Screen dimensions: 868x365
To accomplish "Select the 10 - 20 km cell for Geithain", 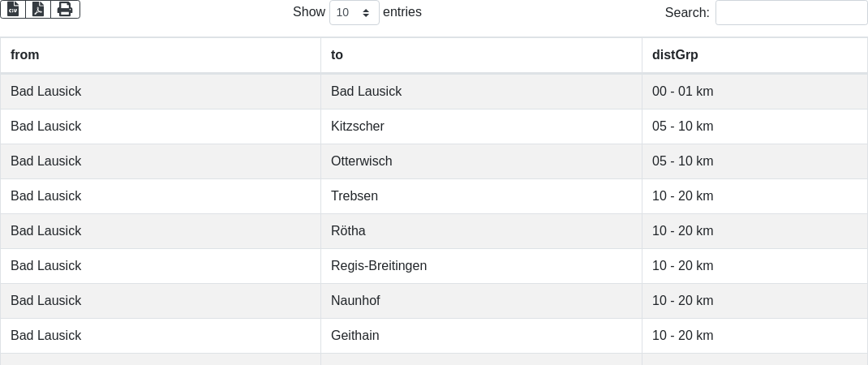I will click(755, 336).
